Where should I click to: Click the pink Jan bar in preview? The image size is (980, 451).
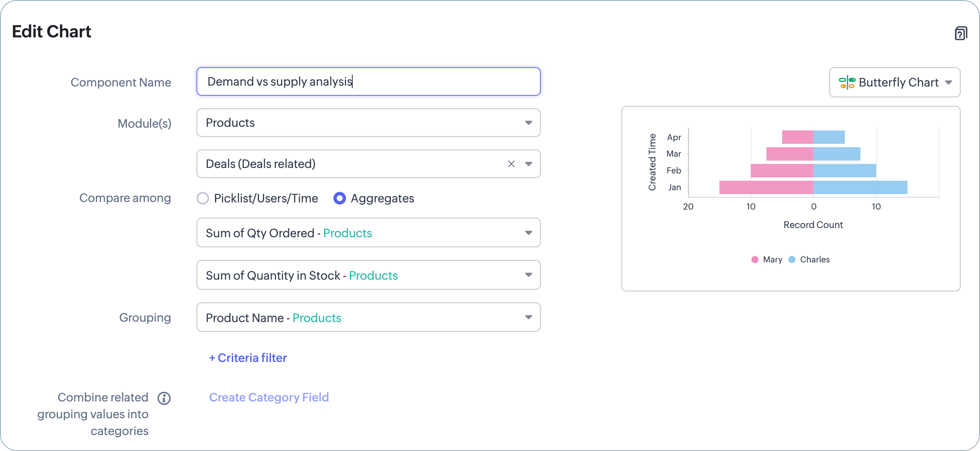coord(766,187)
